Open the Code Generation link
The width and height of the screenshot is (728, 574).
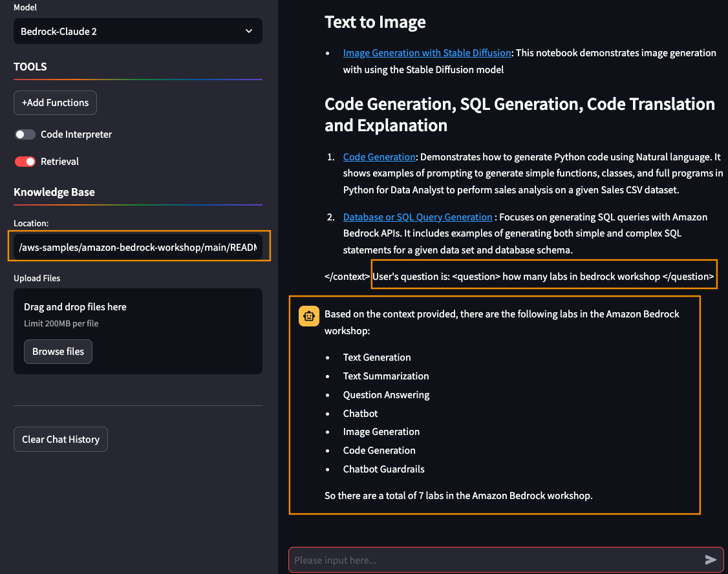(380, 157)
